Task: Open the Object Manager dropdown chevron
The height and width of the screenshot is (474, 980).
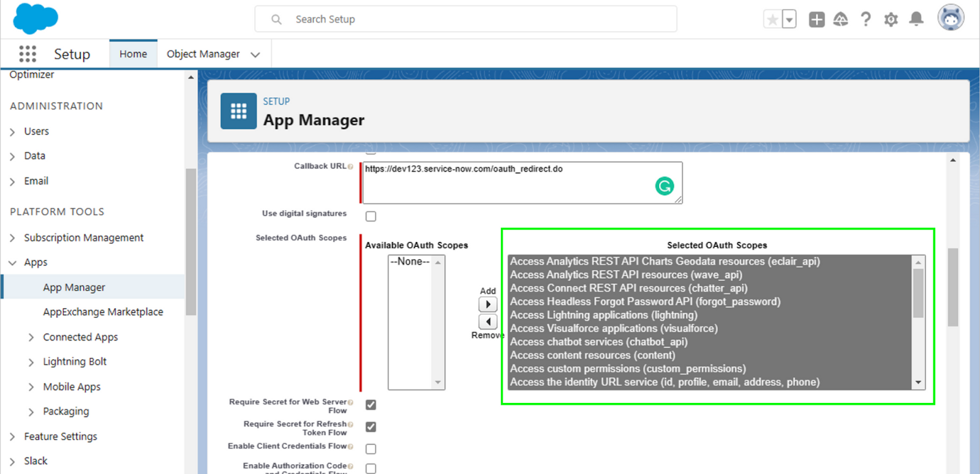Action: (255, 55)
